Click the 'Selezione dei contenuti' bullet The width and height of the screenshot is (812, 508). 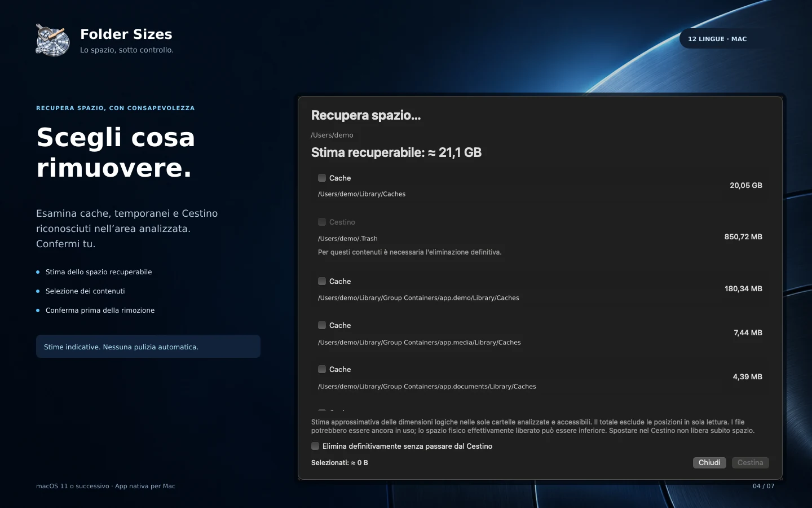(x=85, y=291)
